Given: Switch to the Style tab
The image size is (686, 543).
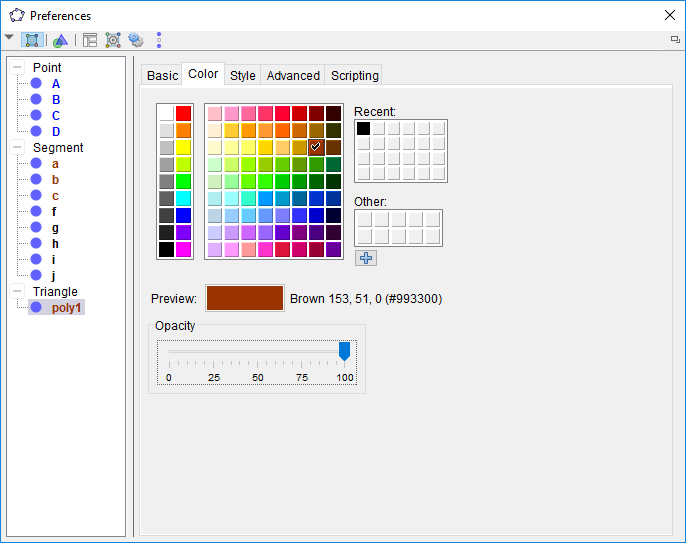Looking at the screenshot, I should (x=242, y=75).
